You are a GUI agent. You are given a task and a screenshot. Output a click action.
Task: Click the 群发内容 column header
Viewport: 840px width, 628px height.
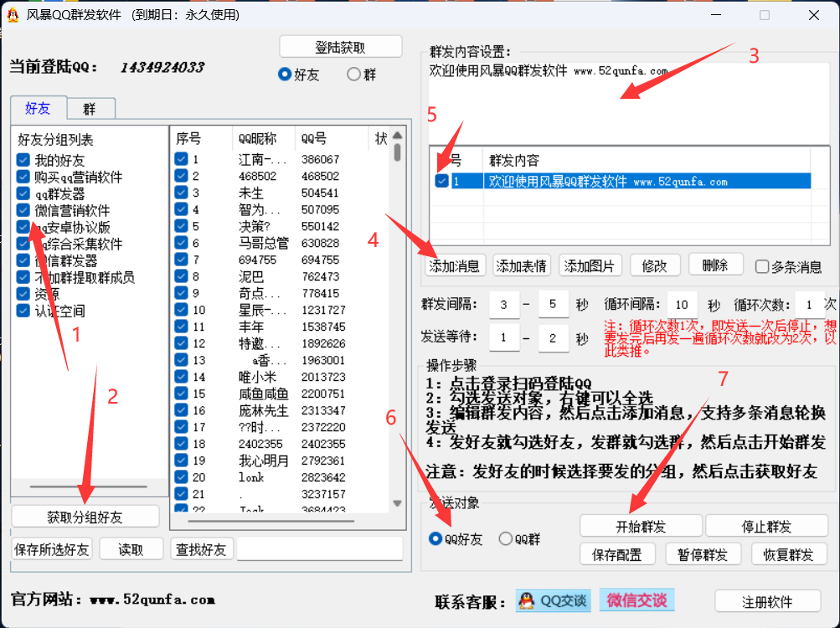click(646, 160)
